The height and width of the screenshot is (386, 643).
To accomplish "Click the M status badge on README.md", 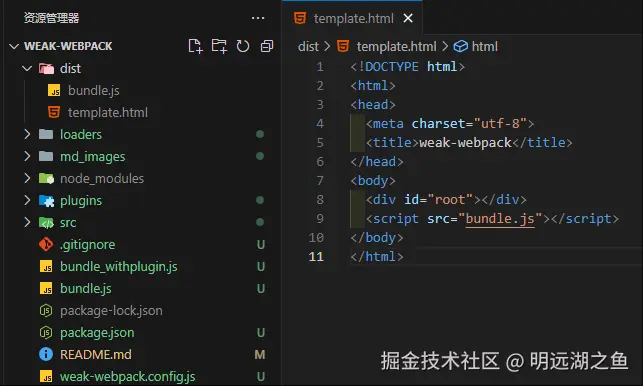I will (260, 354).
